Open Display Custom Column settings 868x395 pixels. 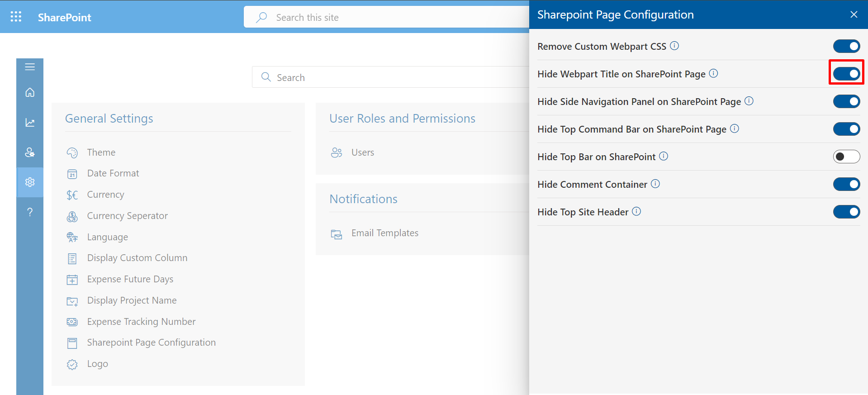click(137, 258)
